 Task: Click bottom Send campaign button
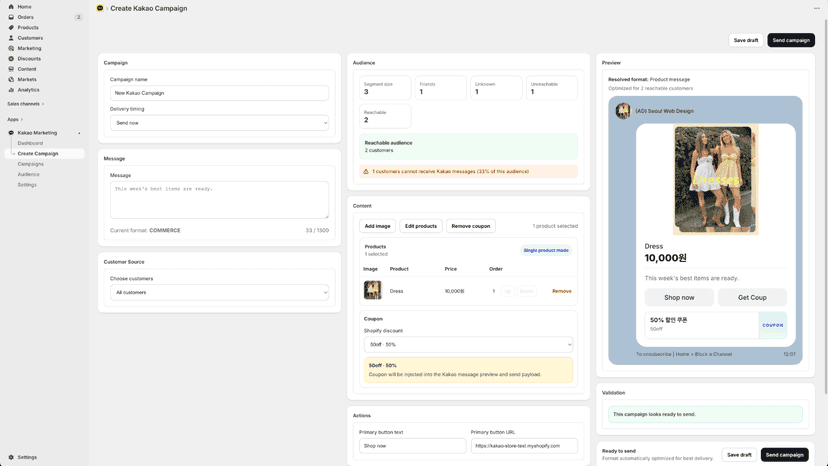[784, 455]
